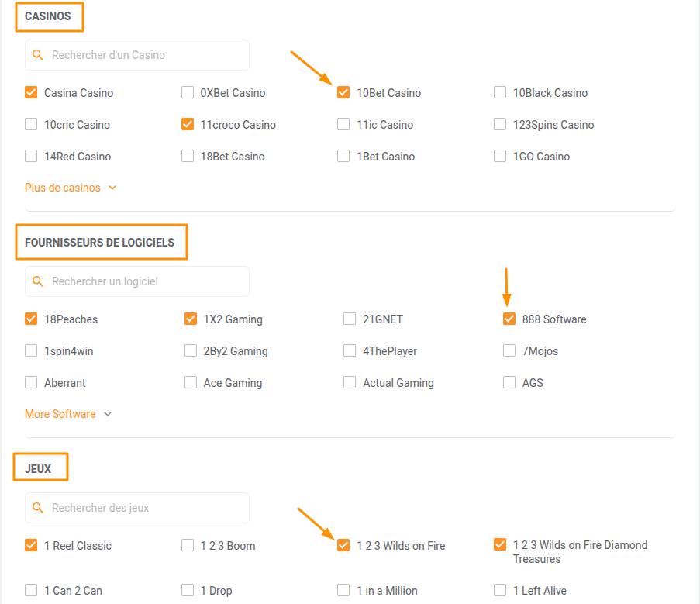
Task: Click the 1Bet Casino label
Action: pyautogui.click(x=386, y=157)
